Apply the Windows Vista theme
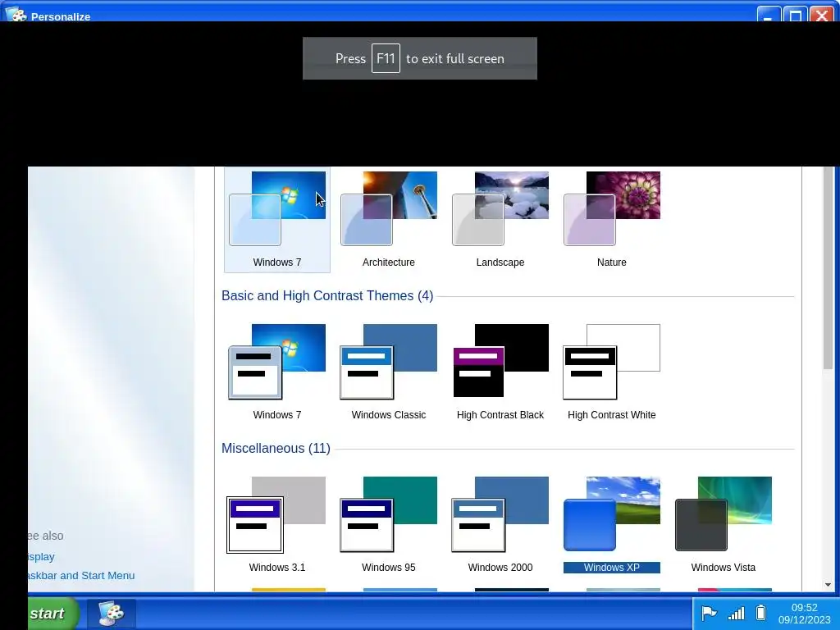Viewport: 840px width, 630px height. point(724,525)
